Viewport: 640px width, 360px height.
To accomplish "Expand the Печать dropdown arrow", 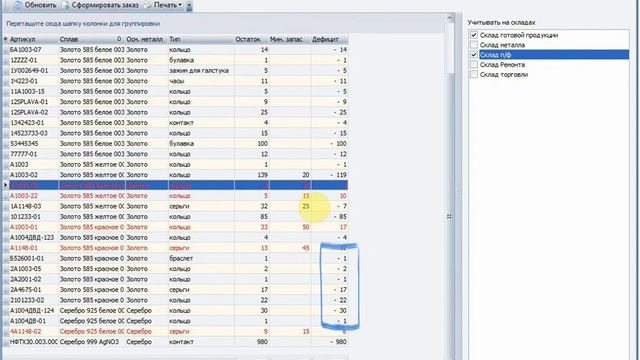I will pyautogui.click(x=180, y=5).
